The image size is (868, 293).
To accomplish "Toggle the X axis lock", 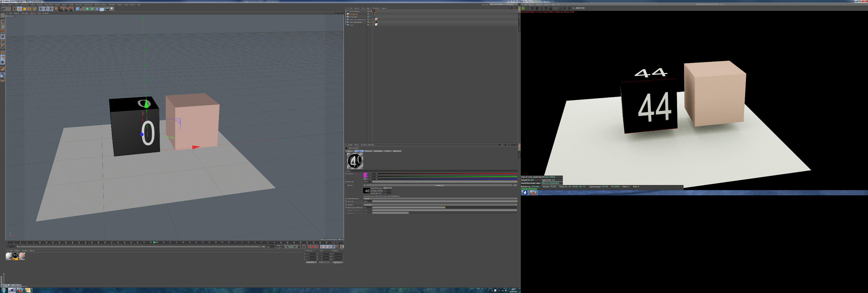I will (41, 9).
